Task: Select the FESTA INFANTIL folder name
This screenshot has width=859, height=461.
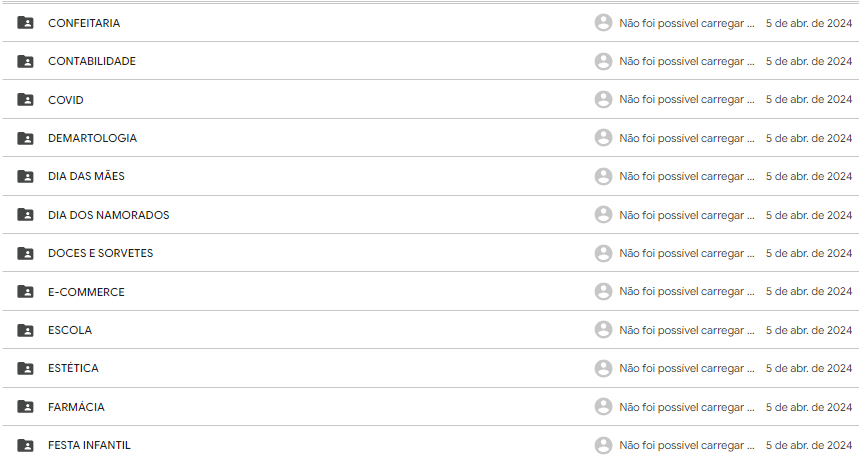Action: 89,445
